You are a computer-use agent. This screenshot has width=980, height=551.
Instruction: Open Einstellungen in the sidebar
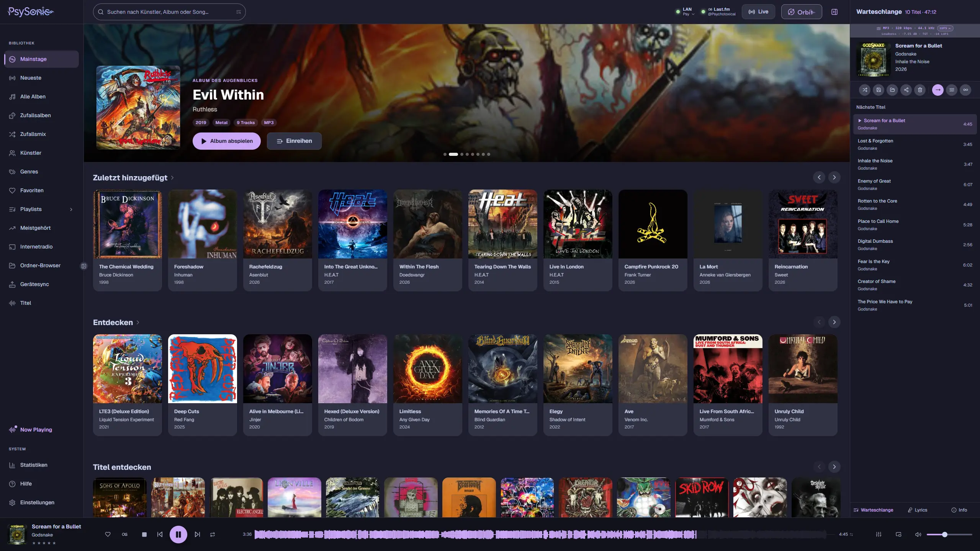click(41, 503)
